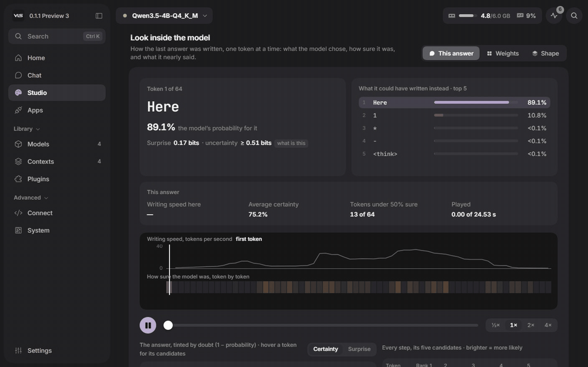This screenshot has height=367, width=588.
Task: Click the Shape tab stack icon
Action: (535, 54)
